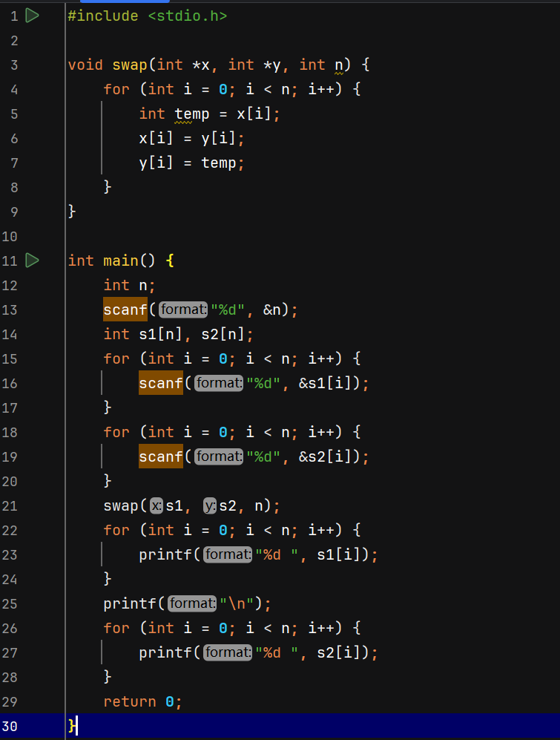Click the y: parameter hint in swap call

click(209, 506)
